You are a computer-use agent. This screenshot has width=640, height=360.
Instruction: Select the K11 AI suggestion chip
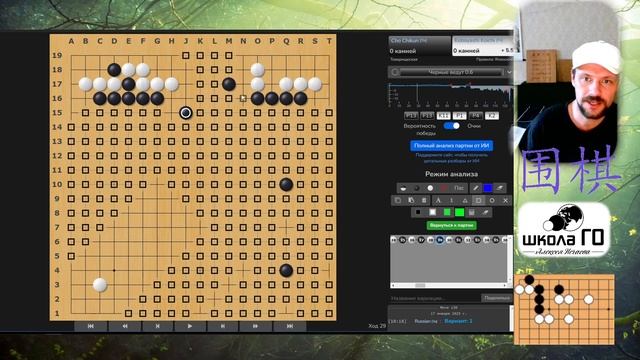443,116
